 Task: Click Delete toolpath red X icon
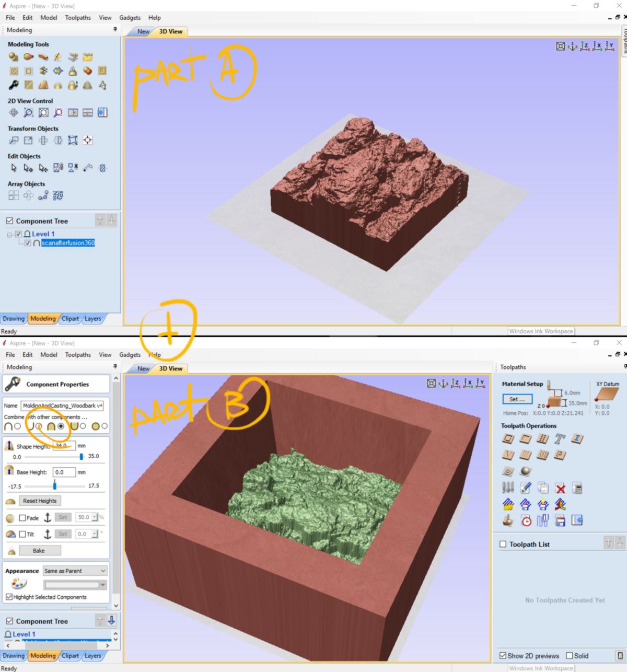(x=560, y=489)
